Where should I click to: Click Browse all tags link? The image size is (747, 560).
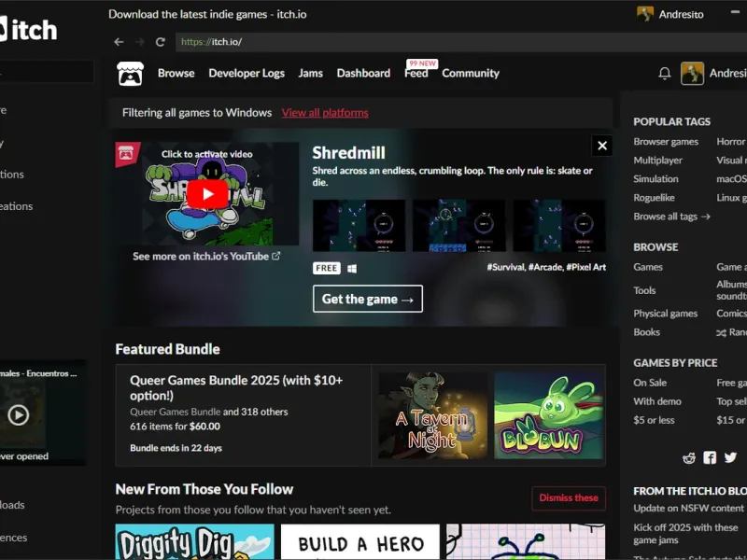click(x=671, y=217)
